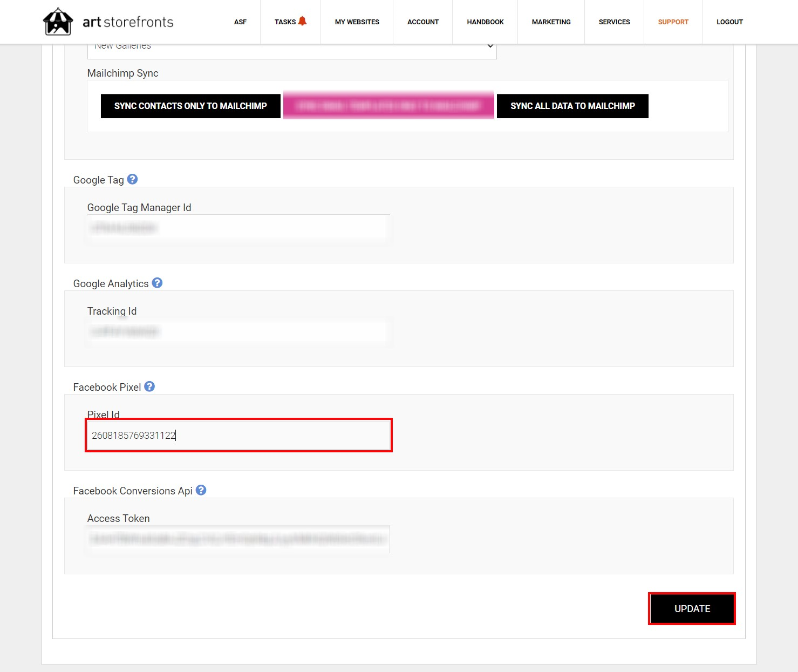The image size is (798, 672).
Task: Open the Facebook Conversions Api help icon
Action: (x=201, y=490)
